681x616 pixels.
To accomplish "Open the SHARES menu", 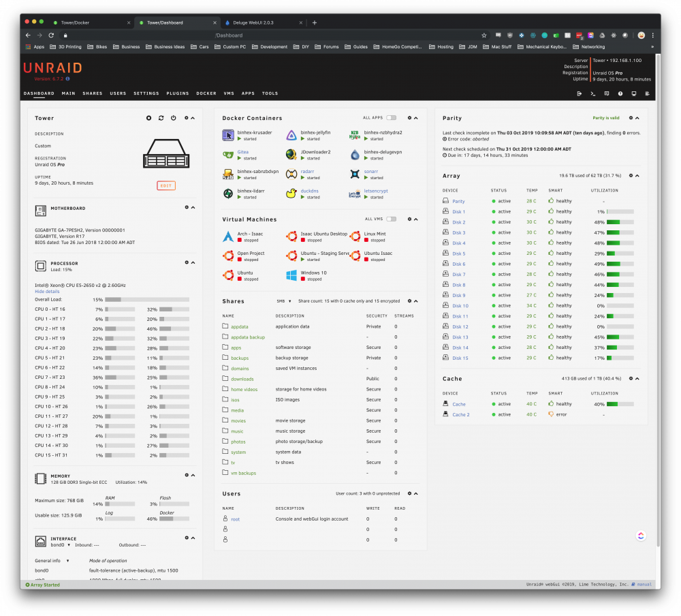I will coord(93,93).
